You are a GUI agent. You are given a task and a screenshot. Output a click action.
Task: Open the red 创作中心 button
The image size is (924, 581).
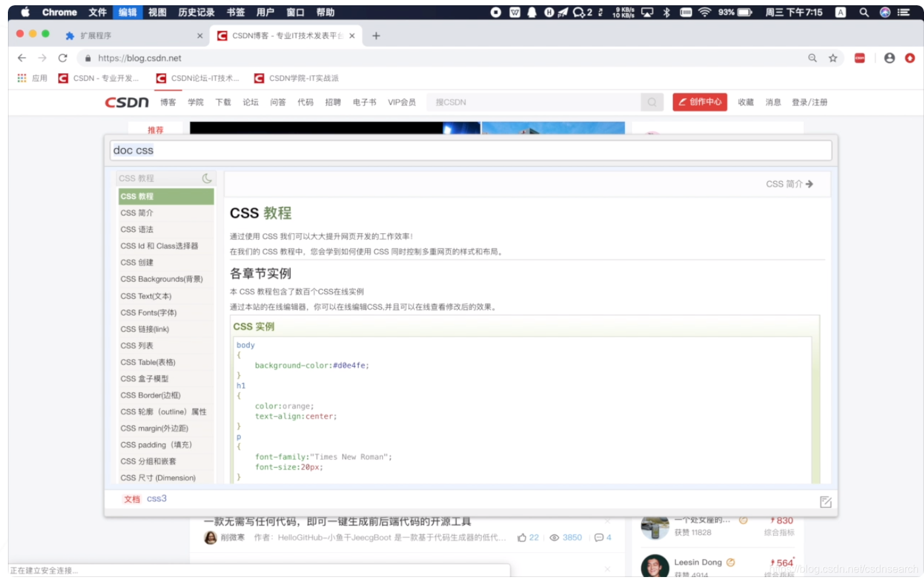pos(700,102)
